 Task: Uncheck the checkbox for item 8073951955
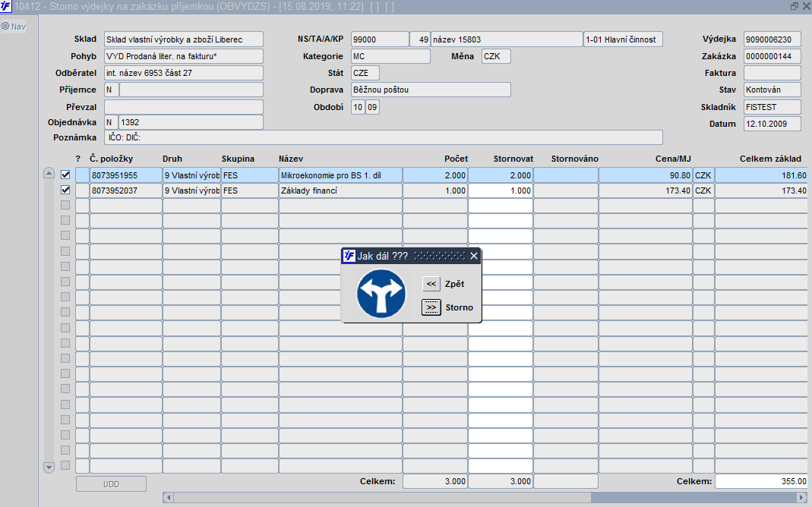tap(65, 175)
